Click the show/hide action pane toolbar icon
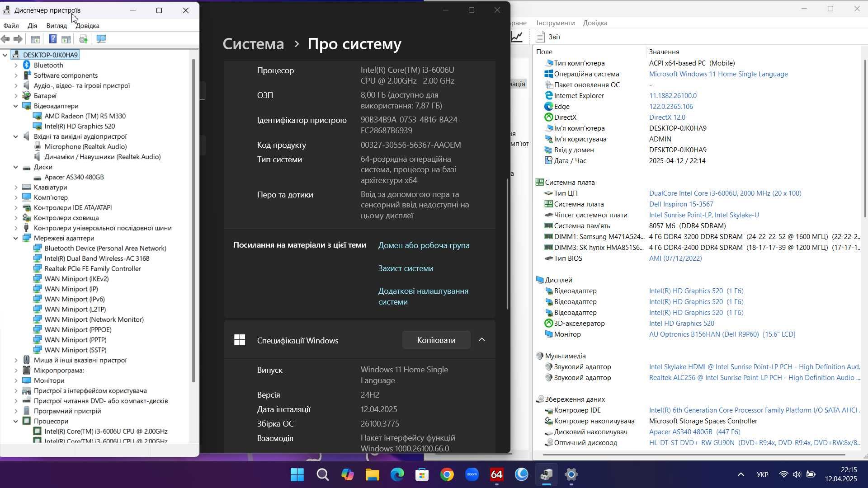 pos(66,39)
